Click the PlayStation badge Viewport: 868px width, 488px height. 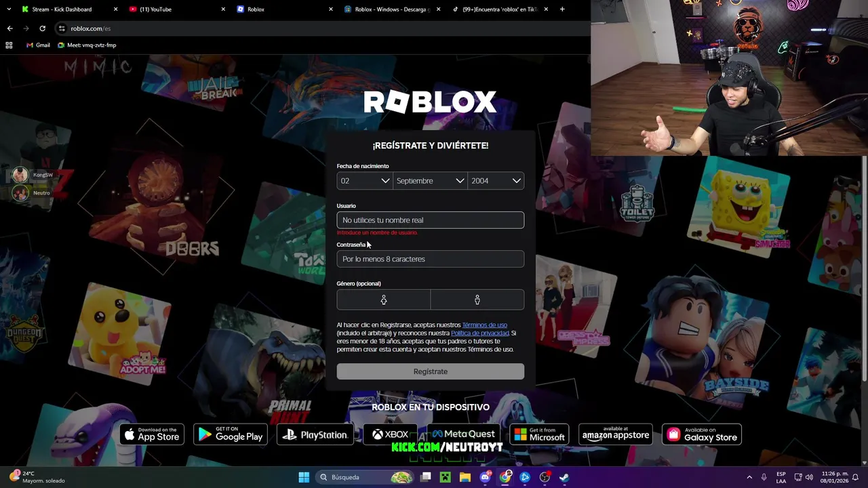[x=315, y=434]
